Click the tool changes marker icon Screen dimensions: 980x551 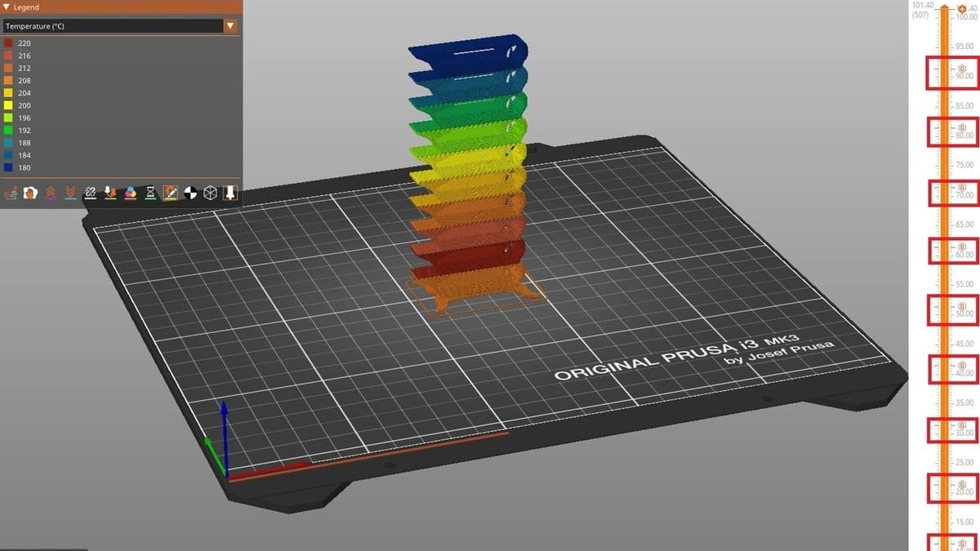(111, 193)
